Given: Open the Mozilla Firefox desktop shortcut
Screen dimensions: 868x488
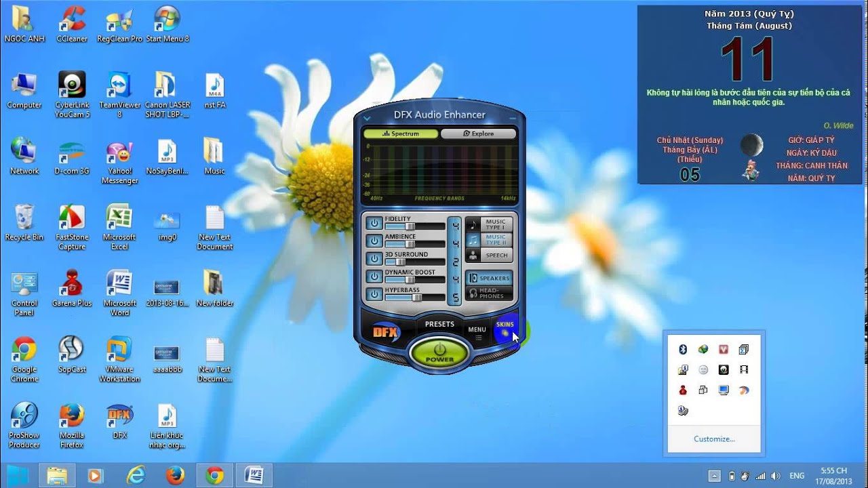Looking at the screenshot, I should pos(72,426).
